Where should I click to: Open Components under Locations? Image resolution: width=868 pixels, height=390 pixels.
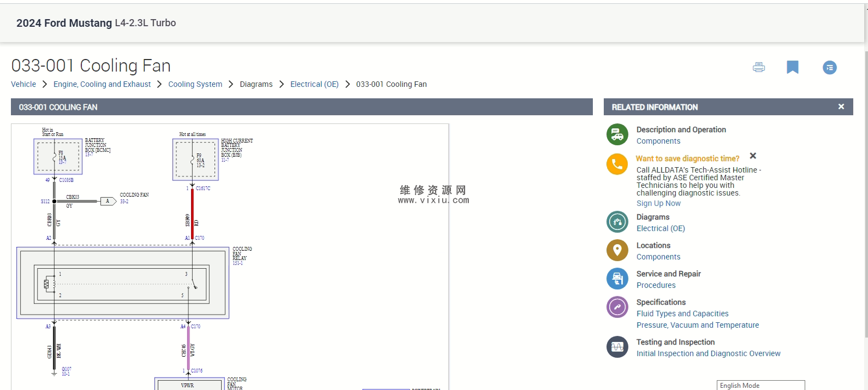(x=658, y=257)
